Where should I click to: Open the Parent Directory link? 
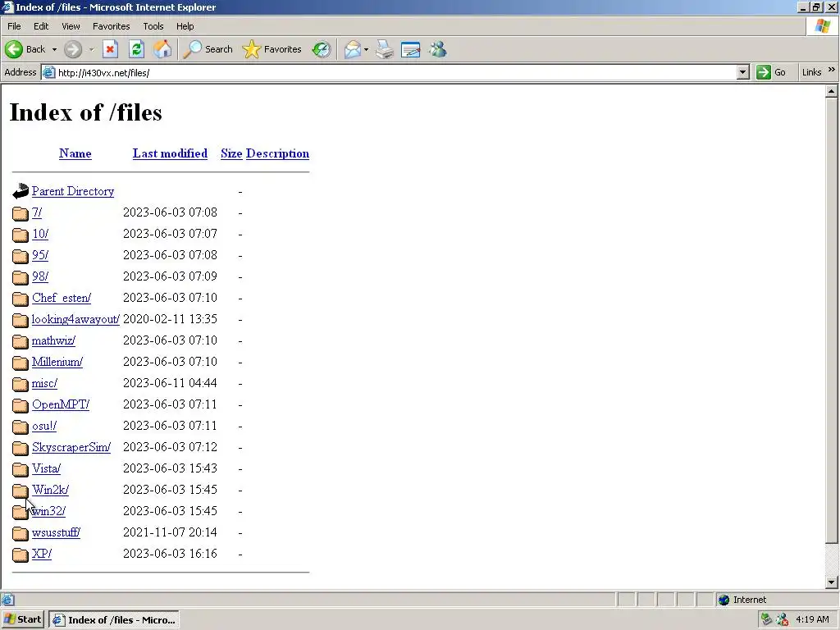[73, 191]
